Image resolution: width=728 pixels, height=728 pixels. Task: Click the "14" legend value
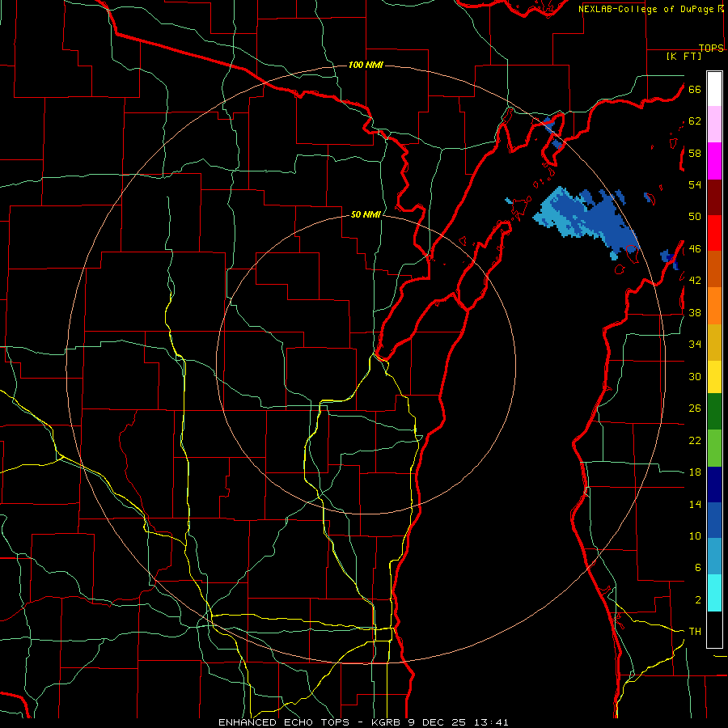coord(695,504)
